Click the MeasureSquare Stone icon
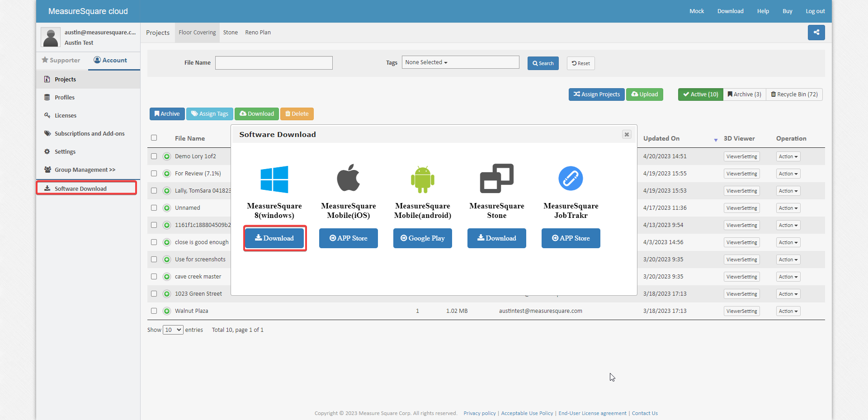This screenshot has width=868, height=420. tap(497, 178)
